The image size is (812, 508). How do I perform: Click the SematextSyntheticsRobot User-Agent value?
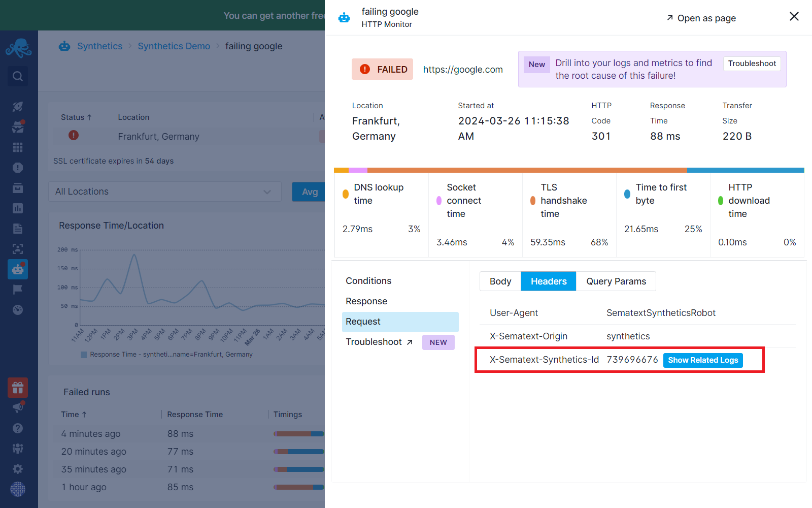coord(661,313)
